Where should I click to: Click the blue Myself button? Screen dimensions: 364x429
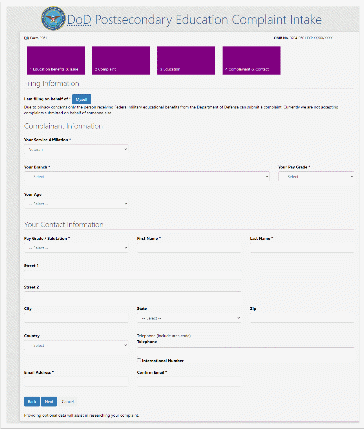(x=81, y=99)
